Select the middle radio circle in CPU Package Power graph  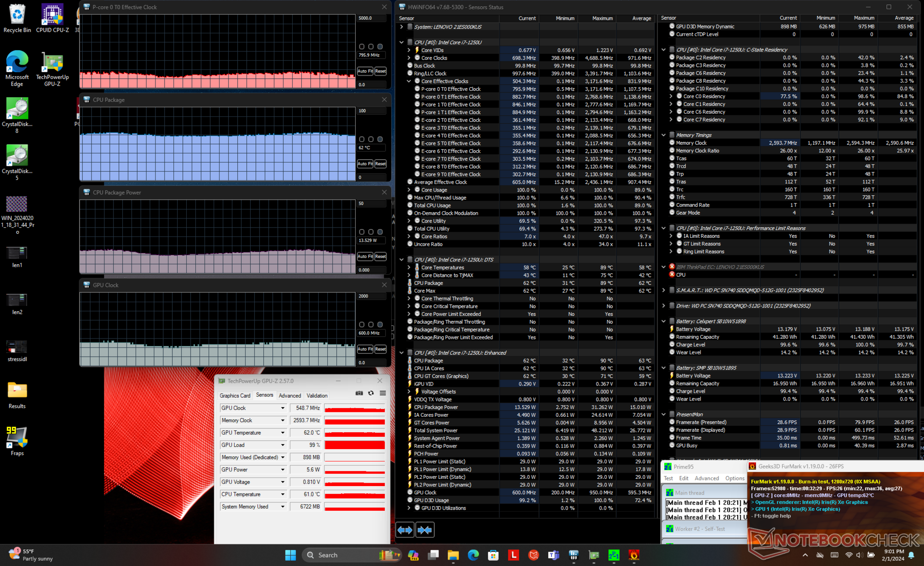click(371, 232)
